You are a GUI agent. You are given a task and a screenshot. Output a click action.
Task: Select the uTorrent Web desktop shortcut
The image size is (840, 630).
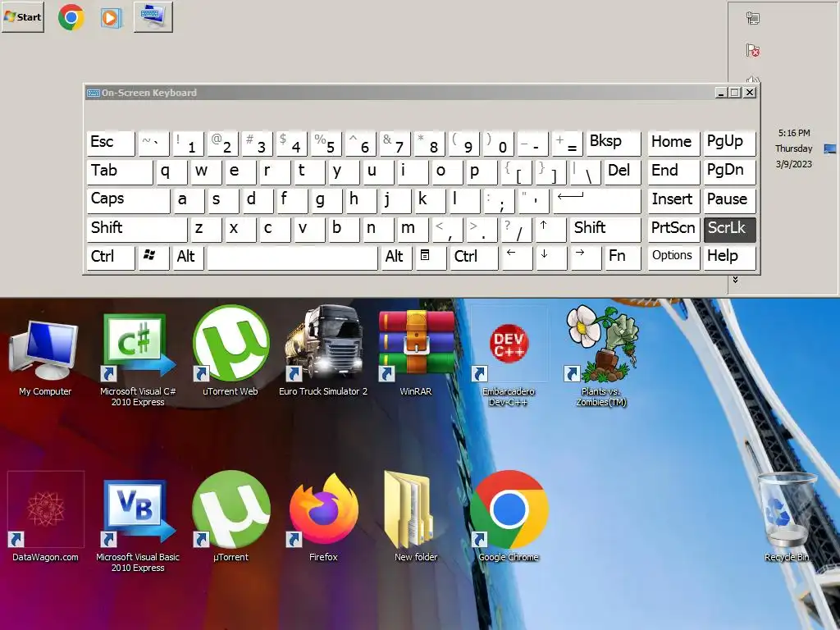click(x=231, y=351)
